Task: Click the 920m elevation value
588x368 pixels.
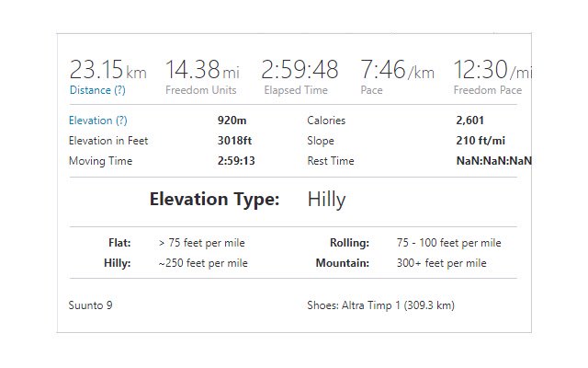Action: click(232, 121)
